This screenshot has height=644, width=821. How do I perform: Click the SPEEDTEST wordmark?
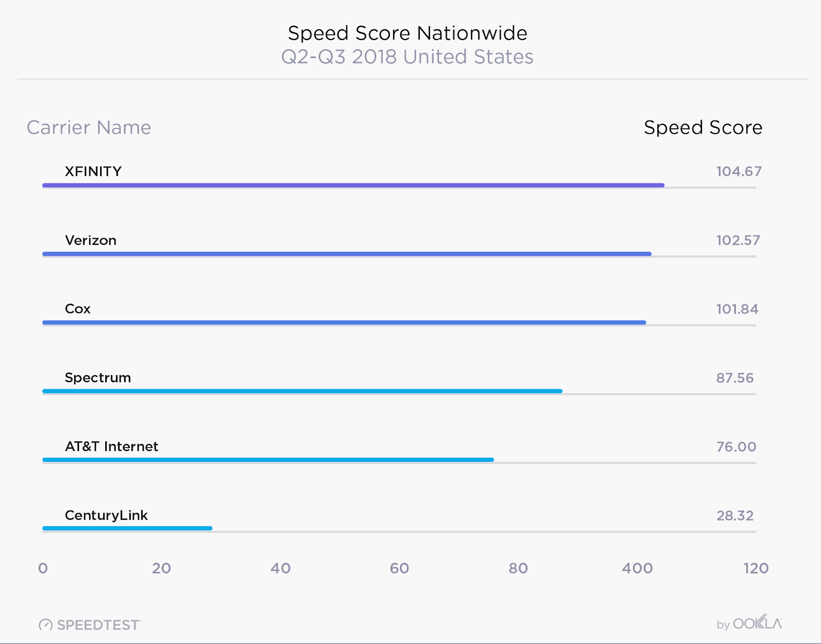point(98,625)
